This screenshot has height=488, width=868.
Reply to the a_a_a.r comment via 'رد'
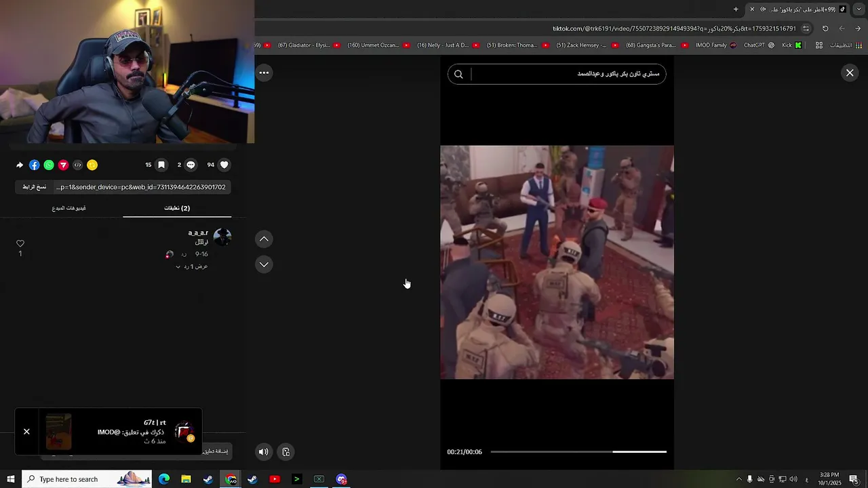tap(184, 254)
